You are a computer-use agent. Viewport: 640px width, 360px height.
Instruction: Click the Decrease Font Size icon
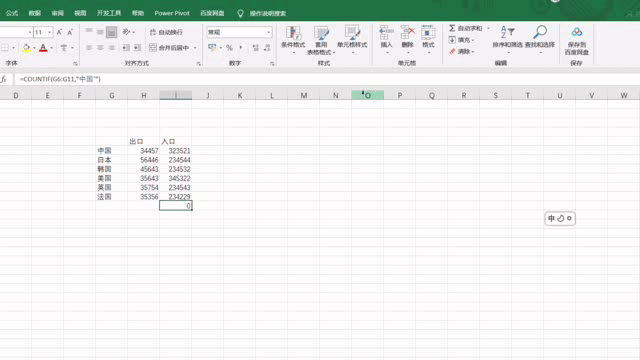70,32
